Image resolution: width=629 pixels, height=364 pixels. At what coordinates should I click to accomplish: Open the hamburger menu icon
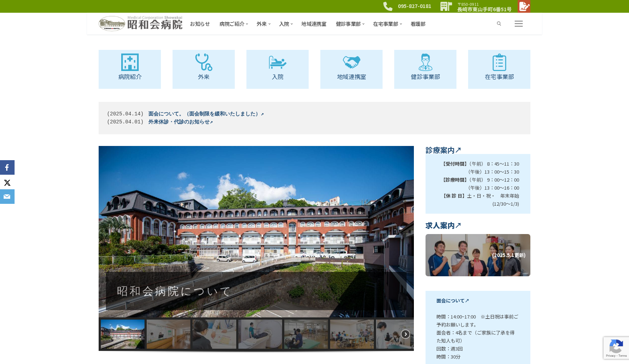518,23
